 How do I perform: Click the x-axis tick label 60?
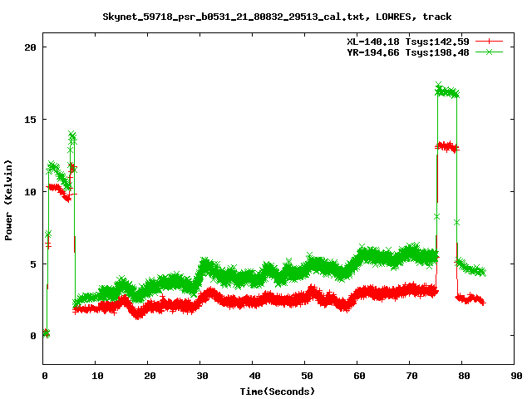(x=359, y=376)
